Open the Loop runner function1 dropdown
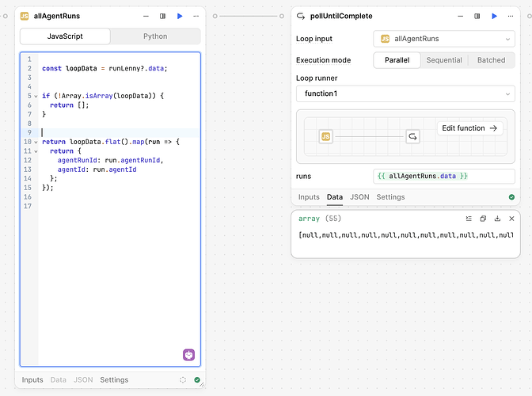Screen dimensions: 532x396 coord(405,93)
